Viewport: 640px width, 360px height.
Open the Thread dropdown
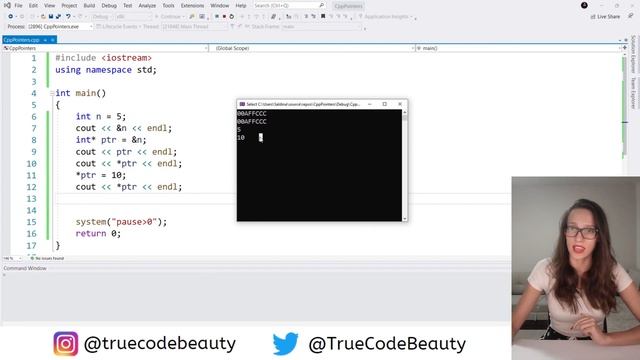(x=194, y=27)
